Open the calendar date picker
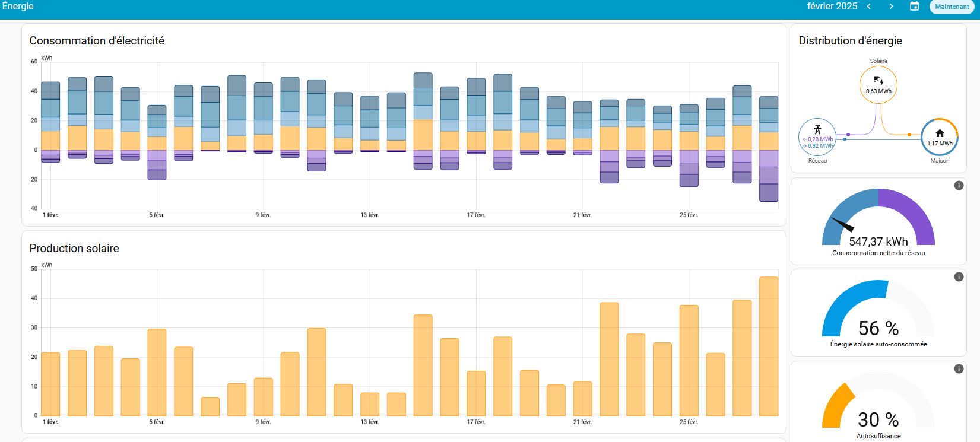The width and height of the screenshot is (980, 442). tap(914, 7)
